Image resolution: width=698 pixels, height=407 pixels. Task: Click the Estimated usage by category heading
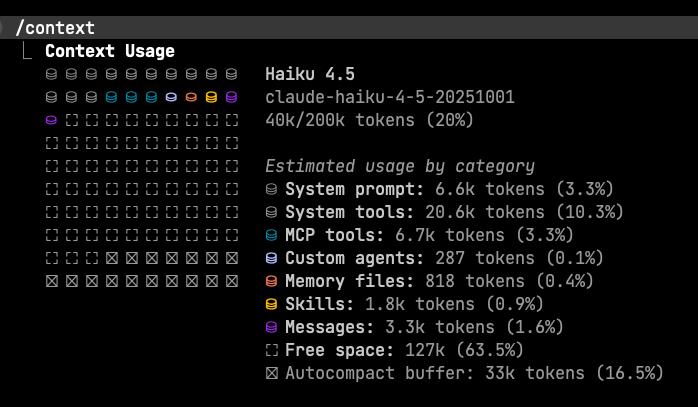tap(400, 167)
